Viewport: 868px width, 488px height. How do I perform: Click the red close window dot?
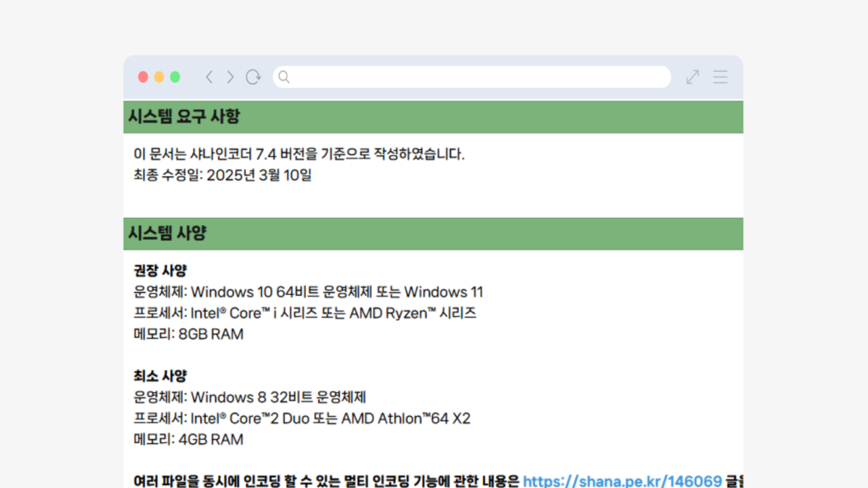(143, 77)
